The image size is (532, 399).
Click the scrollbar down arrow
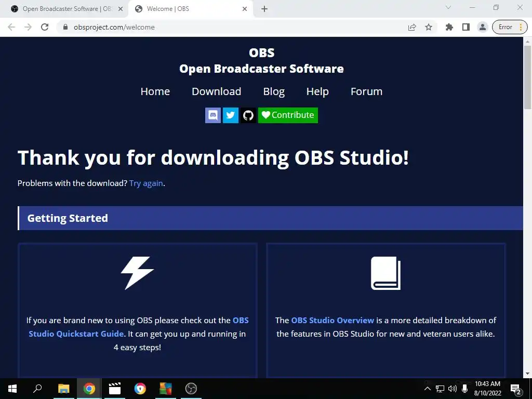[x=527, y=374]
